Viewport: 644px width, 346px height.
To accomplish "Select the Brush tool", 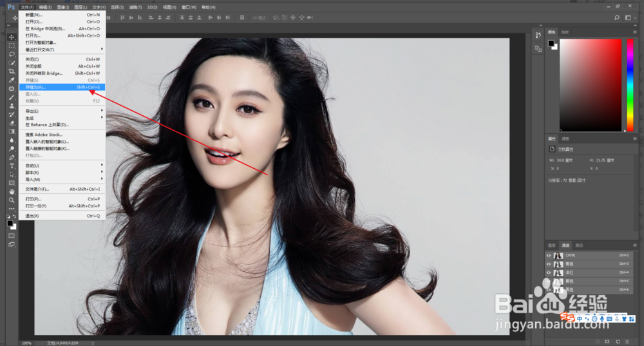I will coord(12,97).
